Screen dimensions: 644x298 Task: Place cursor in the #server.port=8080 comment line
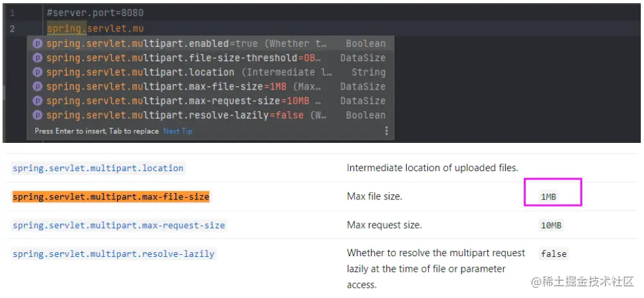tap(95, 13)
